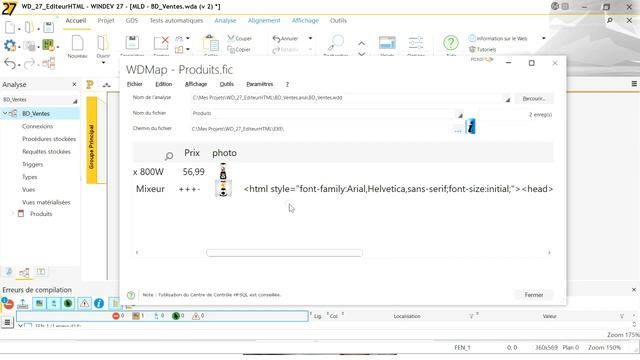Click the analysis diagram tab icon at the bottom of the Analyse pane
Image resolution: width=640 pixels, height=360 pixels.
coord(24,272)
